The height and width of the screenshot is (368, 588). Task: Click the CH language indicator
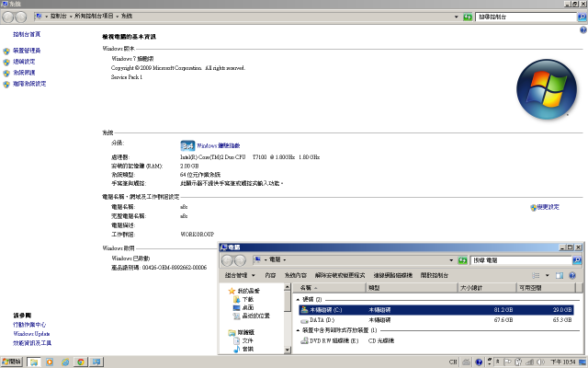pos(453,362)
